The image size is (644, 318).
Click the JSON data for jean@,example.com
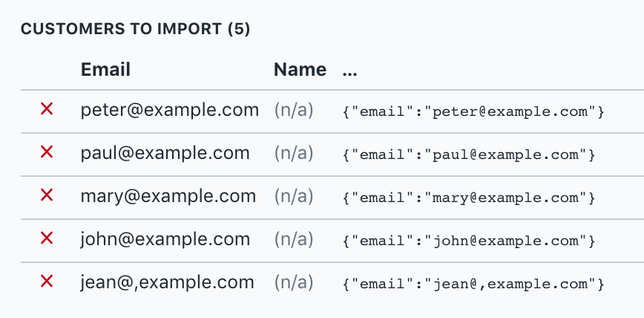474,284
